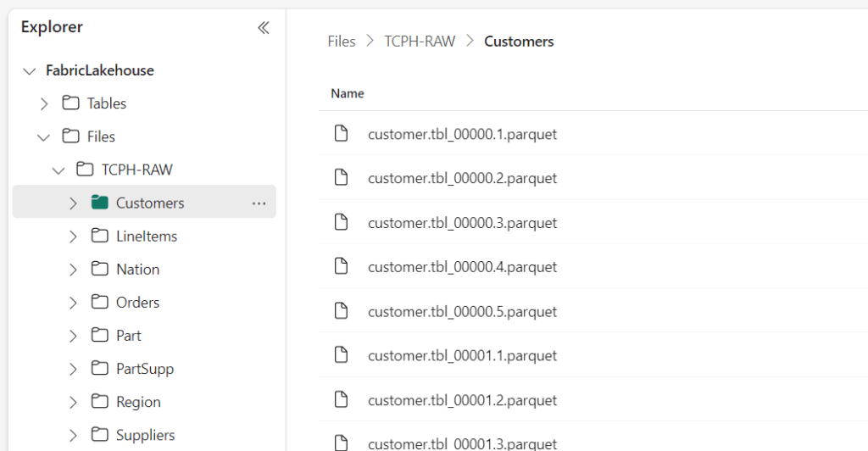Click the file icon beside customer.tbl_00001.1.parquet
This screenshot has height=451, width=868.
point(341,355)
